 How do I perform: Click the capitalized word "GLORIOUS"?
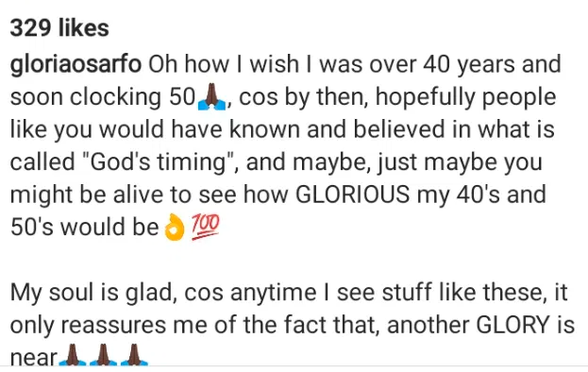pyautogui.click(x=352, y=194)
